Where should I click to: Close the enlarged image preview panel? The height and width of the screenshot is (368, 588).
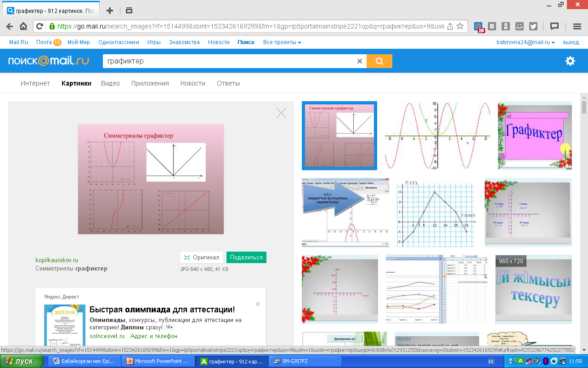pos(281,113)
